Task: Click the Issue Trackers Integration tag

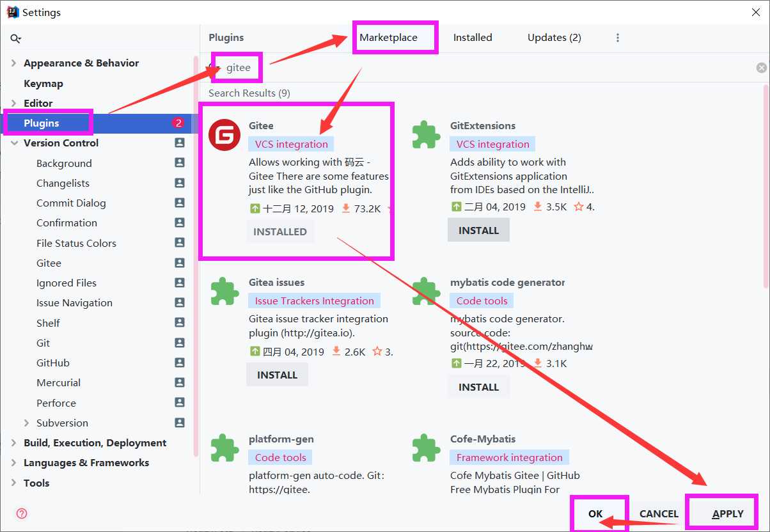Action: pos(314,301)
